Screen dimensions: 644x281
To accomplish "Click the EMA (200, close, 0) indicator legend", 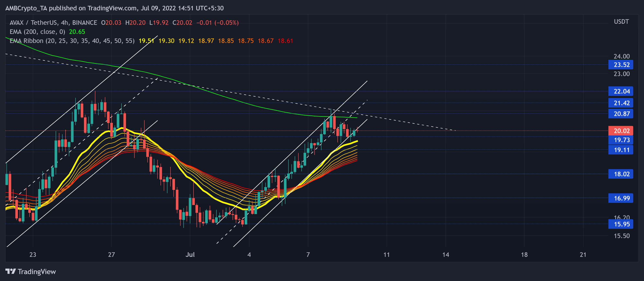I will 37,32.
